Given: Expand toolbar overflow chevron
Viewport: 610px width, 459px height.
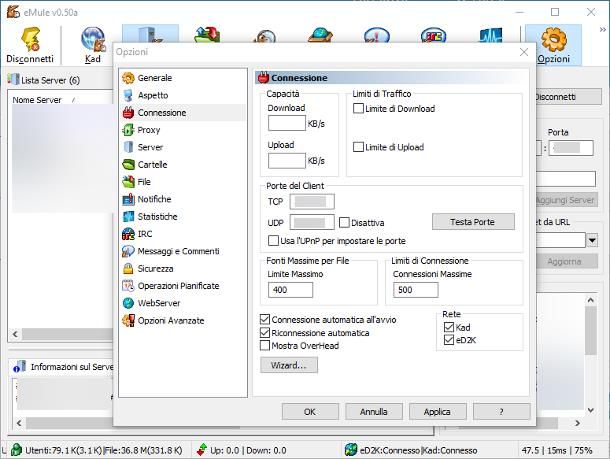Looking at the screenshot, I should (x=603, y=30).
